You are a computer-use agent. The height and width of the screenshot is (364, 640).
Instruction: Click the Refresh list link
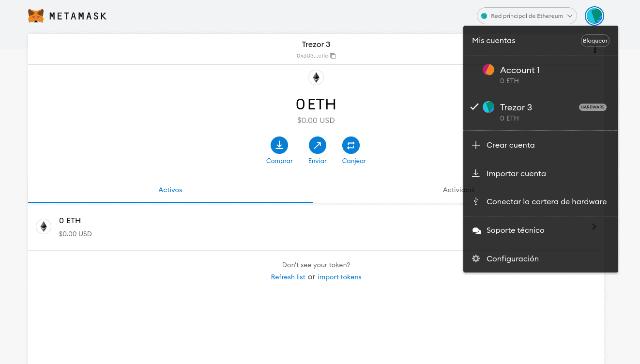[288, 277]
